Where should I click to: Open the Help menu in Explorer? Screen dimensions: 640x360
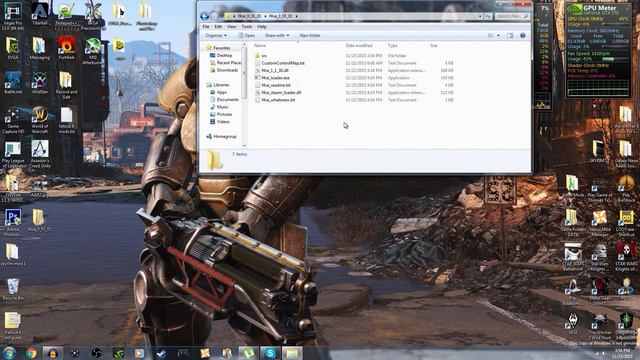tap(262, 27)
